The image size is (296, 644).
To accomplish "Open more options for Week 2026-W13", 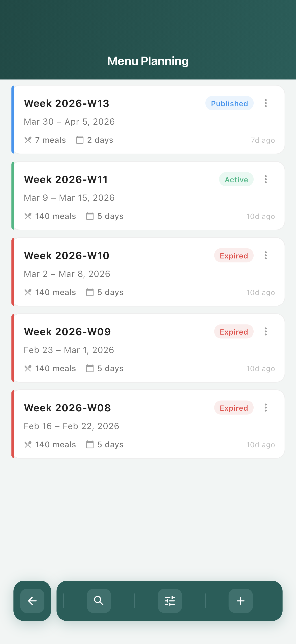I will pos(266,103).
